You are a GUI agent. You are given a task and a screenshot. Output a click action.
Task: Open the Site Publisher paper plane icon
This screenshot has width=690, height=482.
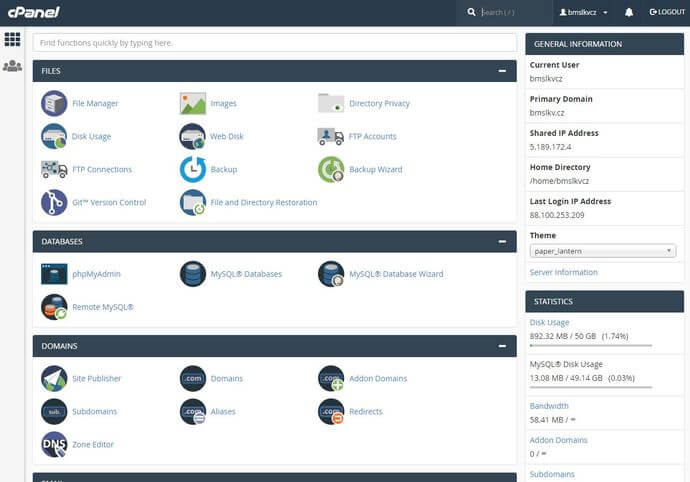click(54, 379)
